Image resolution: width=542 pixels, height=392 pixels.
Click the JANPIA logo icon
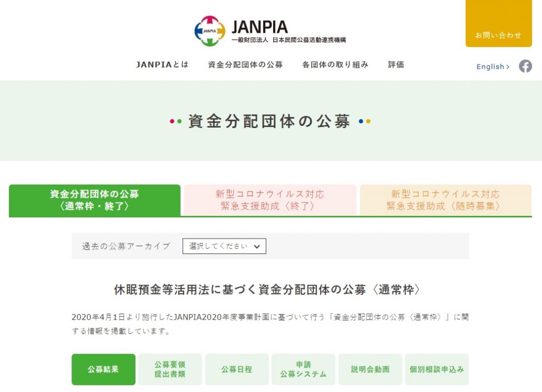[210, 31]
